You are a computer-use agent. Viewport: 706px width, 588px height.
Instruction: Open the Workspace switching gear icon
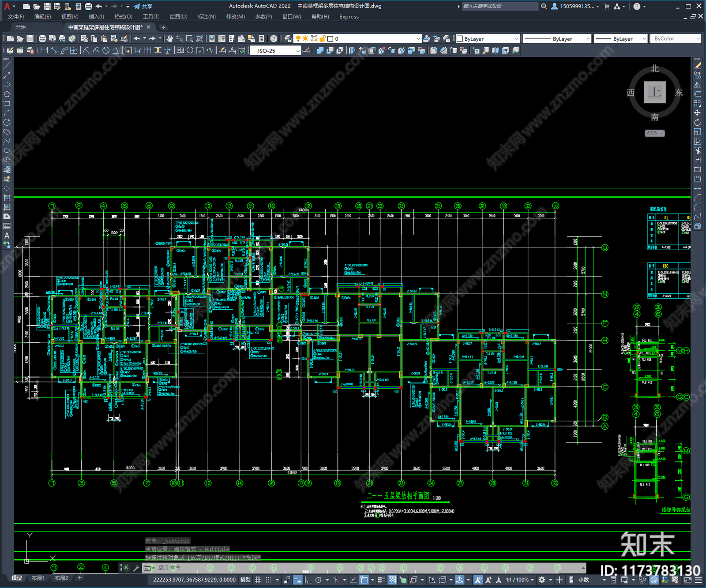(x=542, y=580)
